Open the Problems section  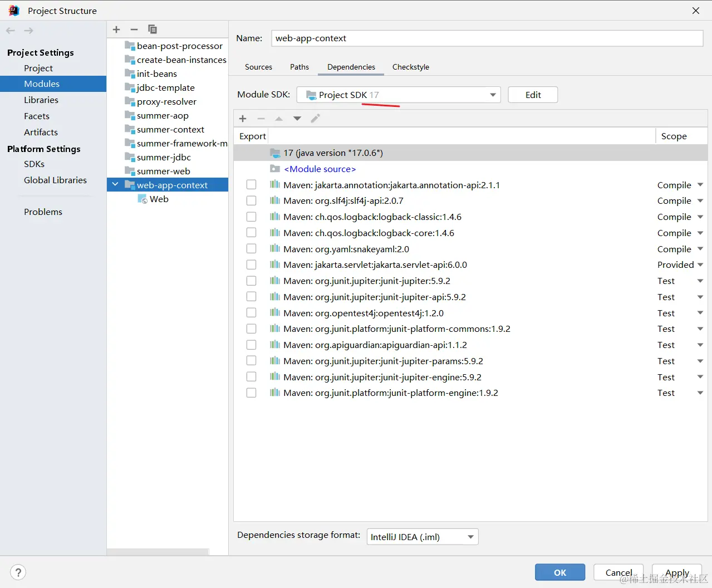click(x=43, y=212)
